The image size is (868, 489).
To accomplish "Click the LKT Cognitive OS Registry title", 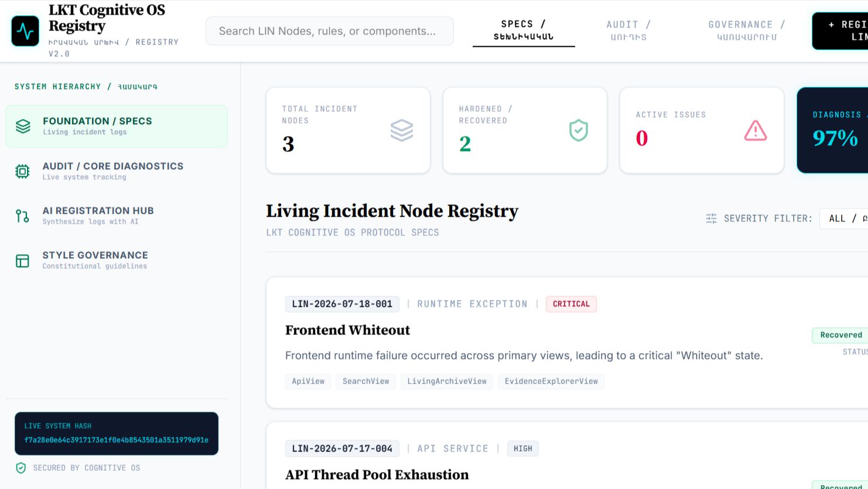I will click(107, 18).
